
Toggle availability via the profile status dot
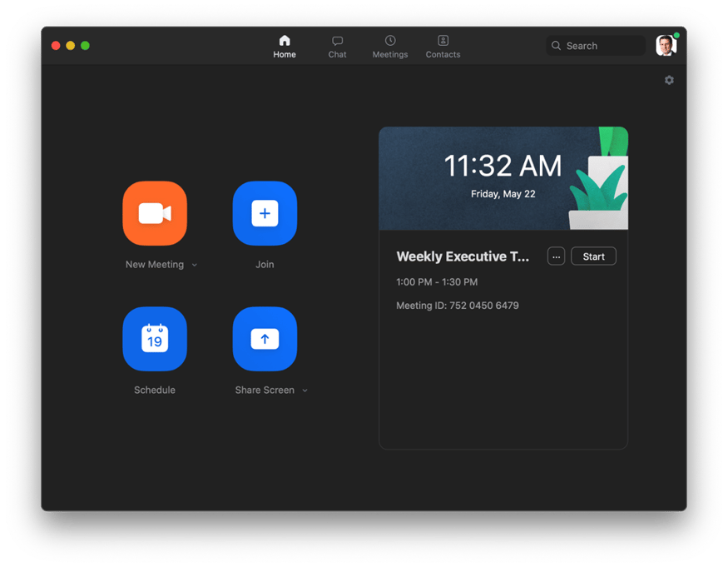676,35
